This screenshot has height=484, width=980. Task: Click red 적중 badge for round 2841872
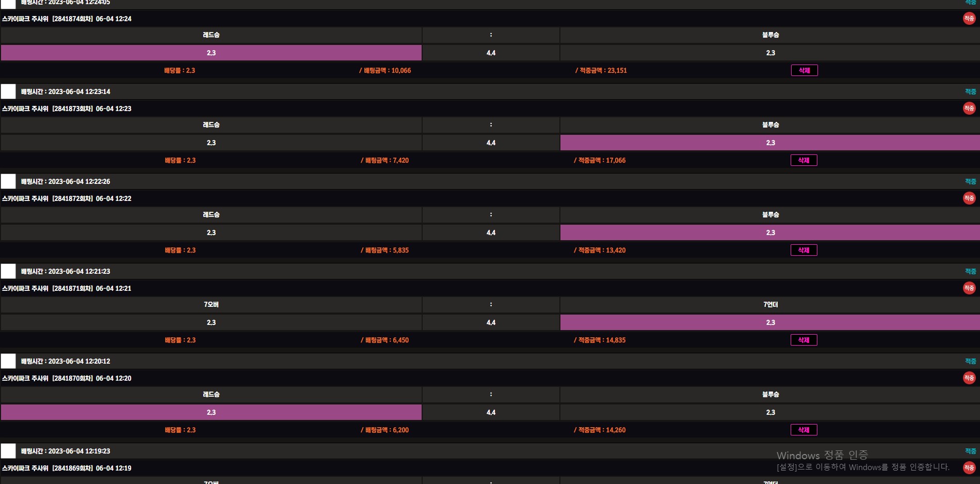969,198
